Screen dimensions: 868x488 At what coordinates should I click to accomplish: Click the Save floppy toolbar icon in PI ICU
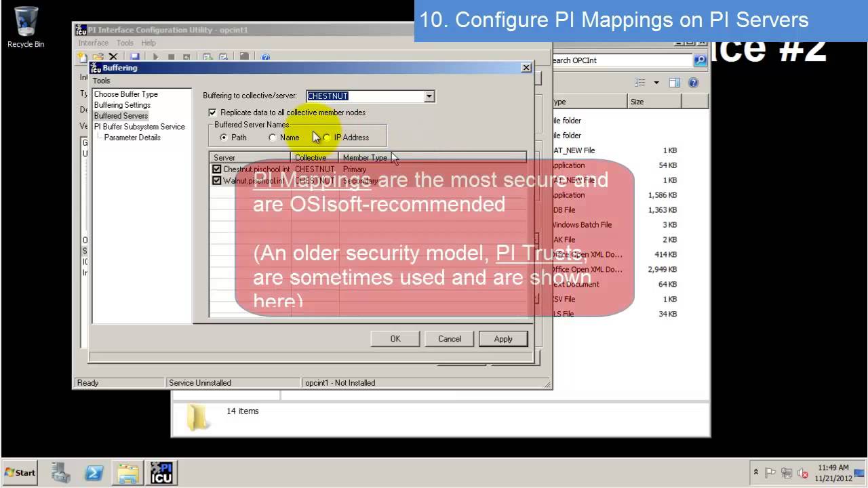click(134, 58)
